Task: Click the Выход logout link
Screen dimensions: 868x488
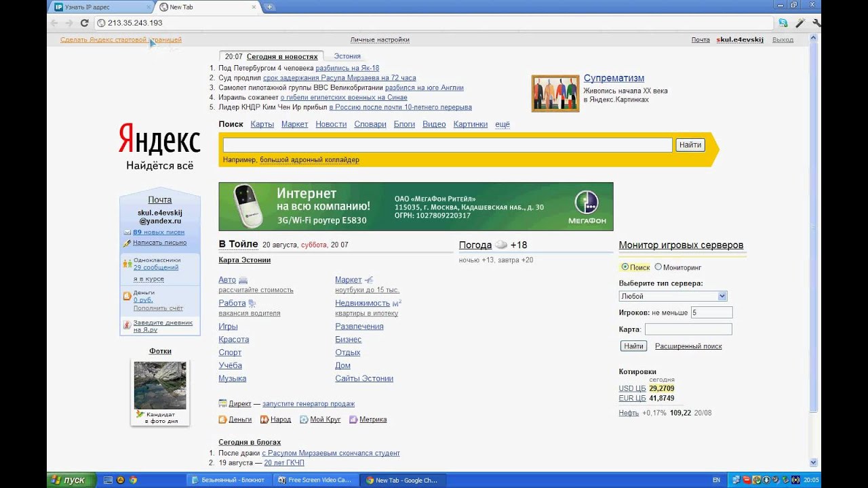Action: [783, 40]
